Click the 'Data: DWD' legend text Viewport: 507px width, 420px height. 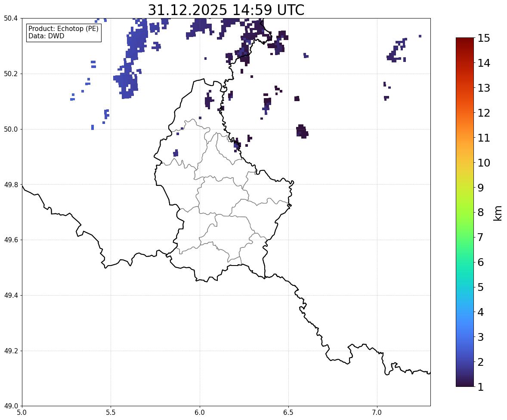point(46,36)
